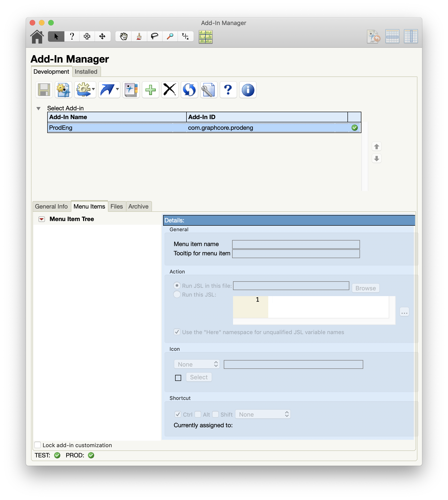Viewport: 448px width, 500px height.
Task: Select the Run this JSL radio button
Action: 177,294
